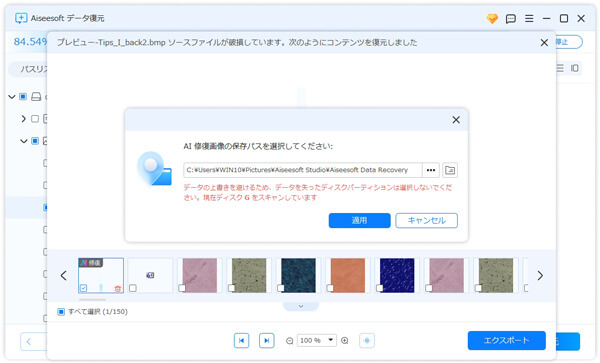Open the 100 % zoom dropdown
The width and height of the screenshot is (600, 363).
point(317,340)
